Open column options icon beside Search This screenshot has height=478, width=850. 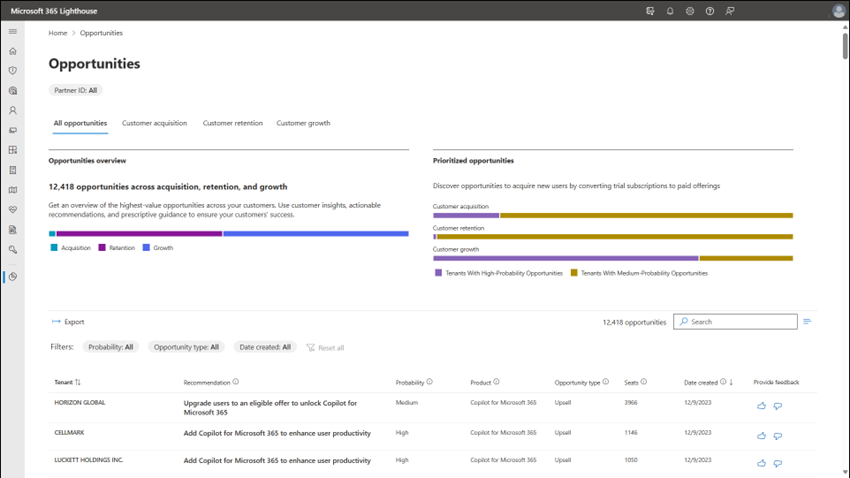pyautogui.click(x=807, y=321)
